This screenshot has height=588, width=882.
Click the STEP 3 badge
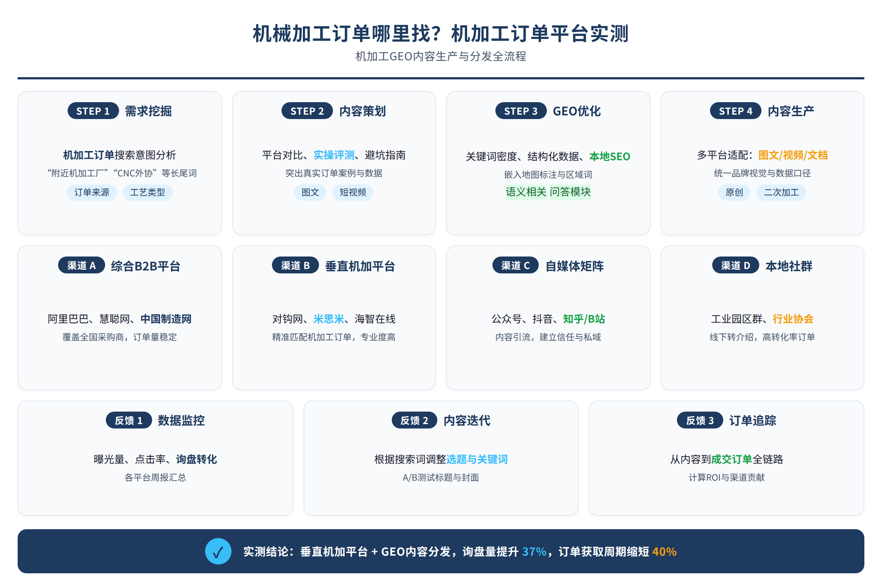[x=521, y=111]
